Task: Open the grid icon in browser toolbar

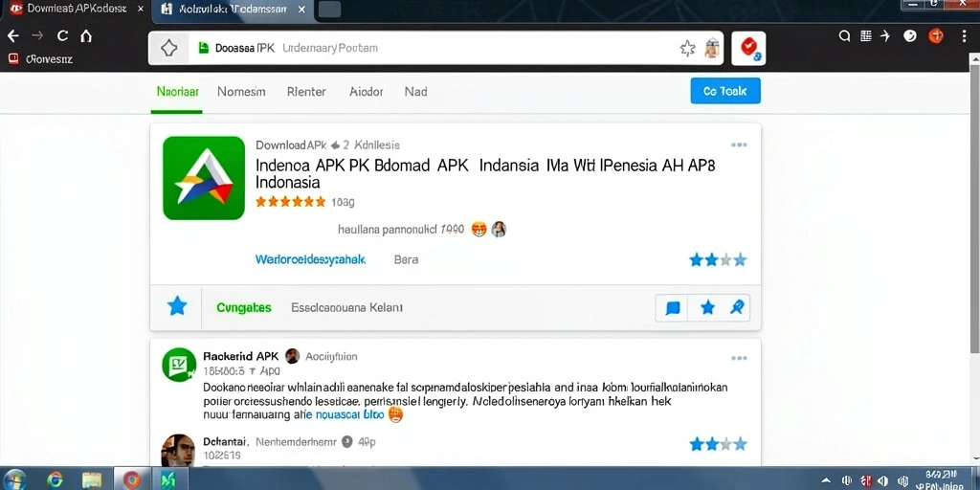Action: [x=865, y=36]
